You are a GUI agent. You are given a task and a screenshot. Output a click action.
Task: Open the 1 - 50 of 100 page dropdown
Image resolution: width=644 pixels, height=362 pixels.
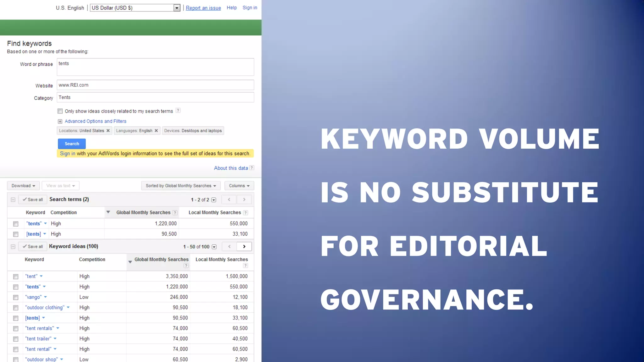pyautogui.click(x=214, y=247)
